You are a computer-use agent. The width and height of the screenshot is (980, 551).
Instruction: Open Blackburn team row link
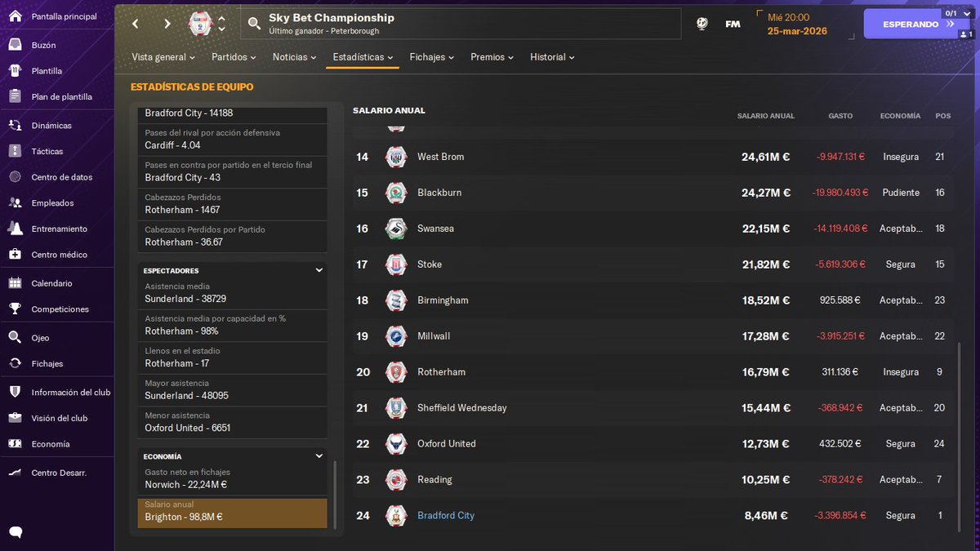click(x=439, y=193)
